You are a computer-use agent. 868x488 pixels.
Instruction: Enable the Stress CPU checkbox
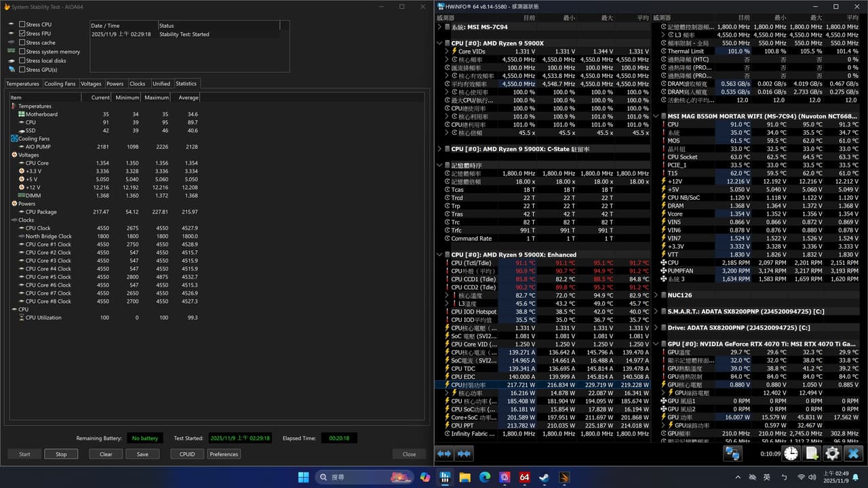coord(22,24)
